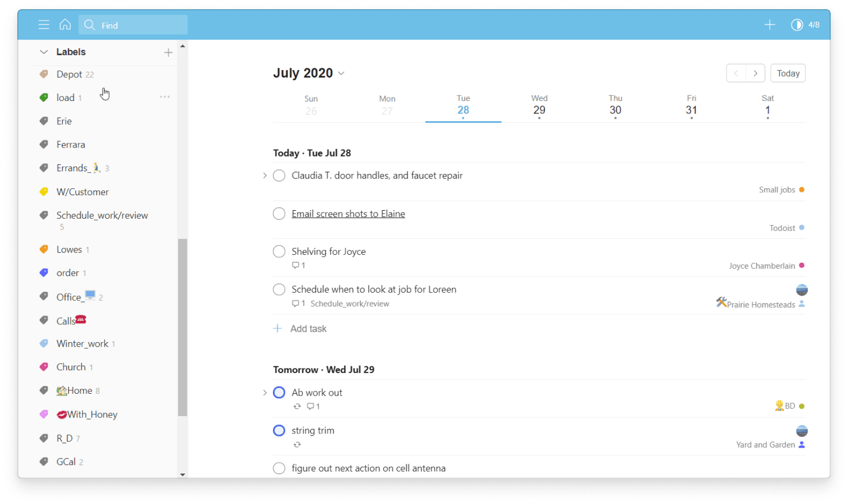Click Add task under today's list
The width and height of the screenshot is (848, 504).
pyautogui.click(x=300, y=328)
